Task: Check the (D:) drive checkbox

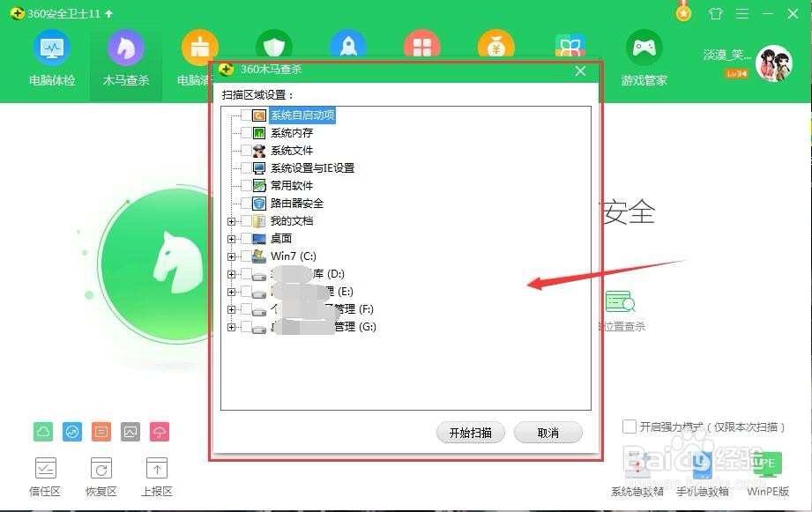Action: coord(246,274)
